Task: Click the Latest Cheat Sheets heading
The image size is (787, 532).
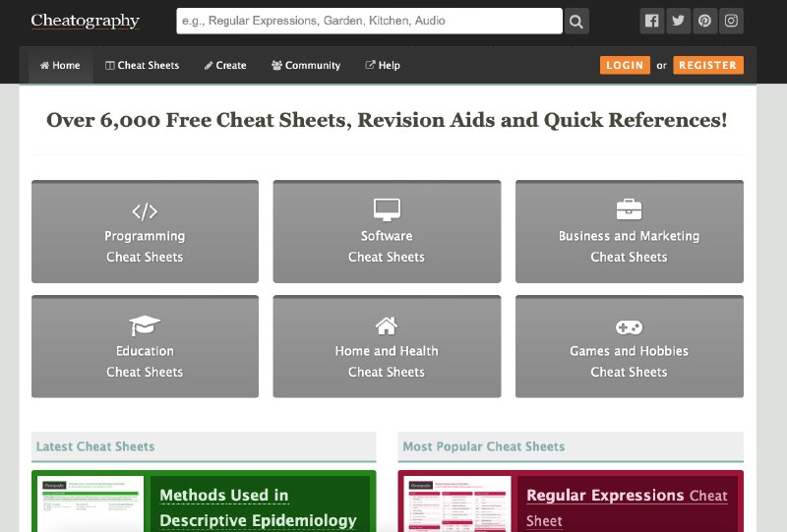Action: coord(95,446)
